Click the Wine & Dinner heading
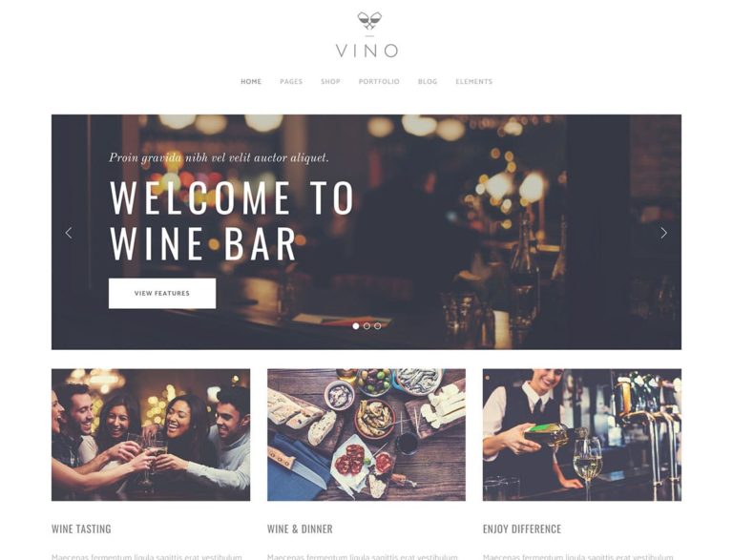This screenshot has height=560, width=733. (300, 529)
